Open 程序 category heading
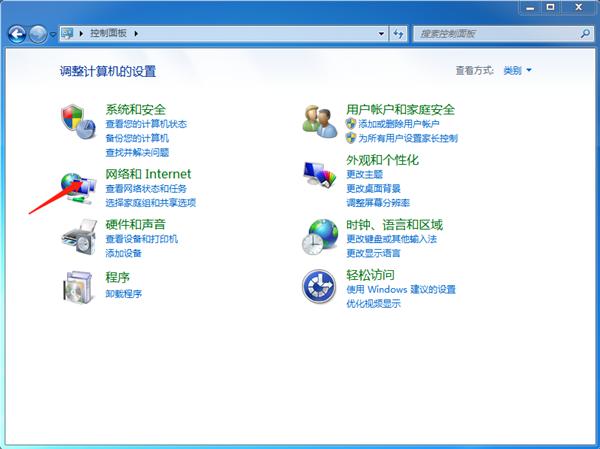The height and width of the screenshot is (449, 600). [x=117, y=277]
